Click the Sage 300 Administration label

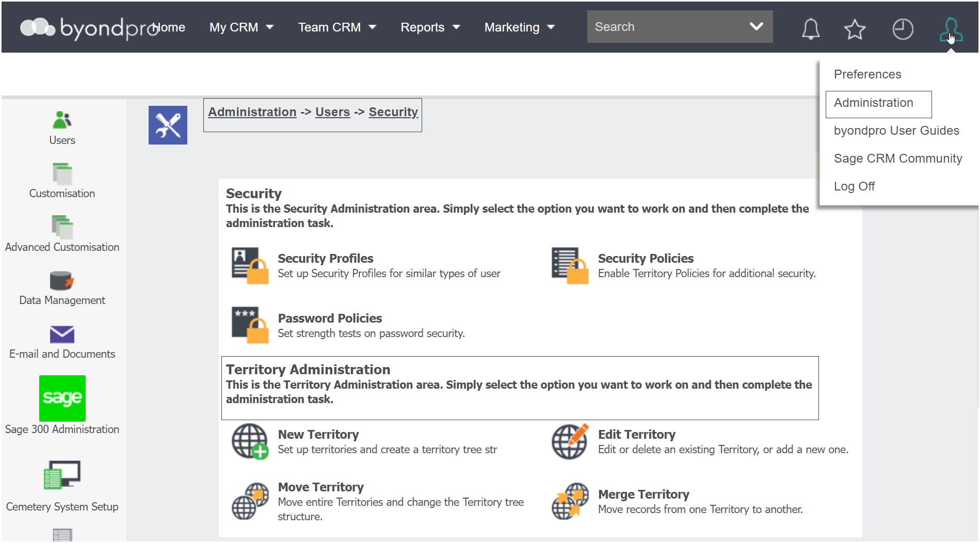[x=62, y=429]
